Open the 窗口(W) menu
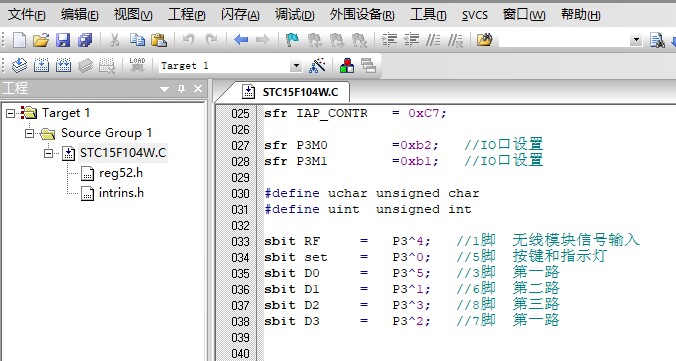 point(524,15)
